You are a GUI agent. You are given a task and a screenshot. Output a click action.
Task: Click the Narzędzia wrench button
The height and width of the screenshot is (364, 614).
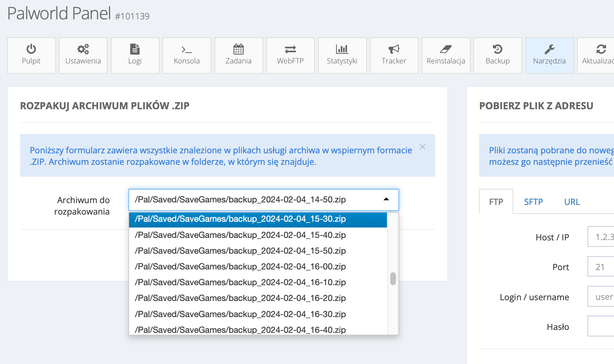pyautogui.click(x=549, y=55)
